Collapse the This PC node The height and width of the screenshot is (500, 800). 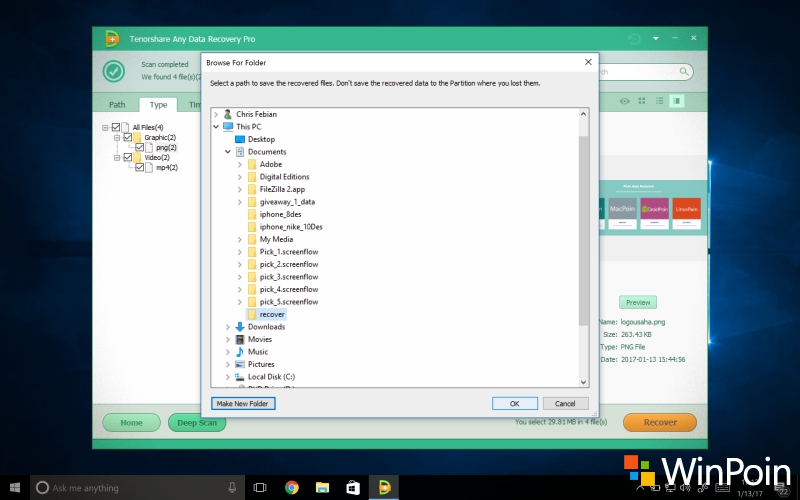[216, 127]
